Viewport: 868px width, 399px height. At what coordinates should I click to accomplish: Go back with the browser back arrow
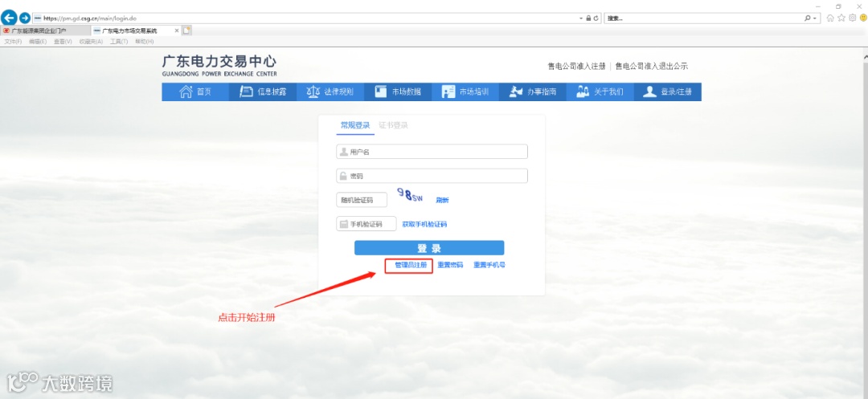[x=8, y=18]
